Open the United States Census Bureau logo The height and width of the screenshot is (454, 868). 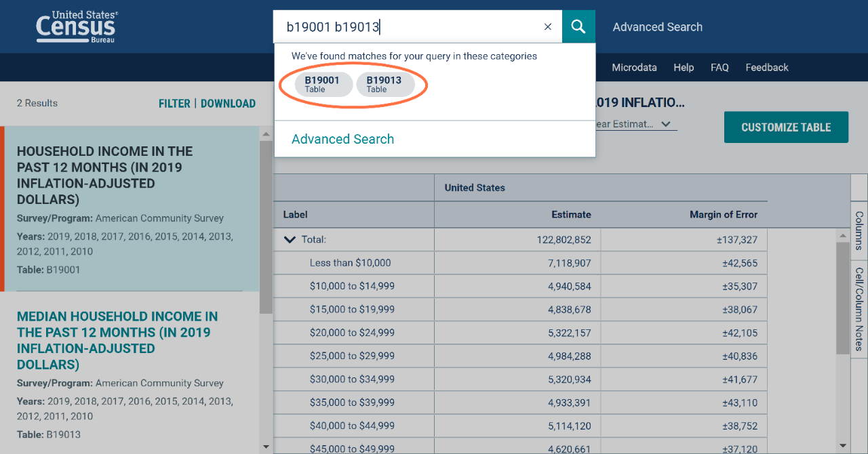[x=77, y=27]
